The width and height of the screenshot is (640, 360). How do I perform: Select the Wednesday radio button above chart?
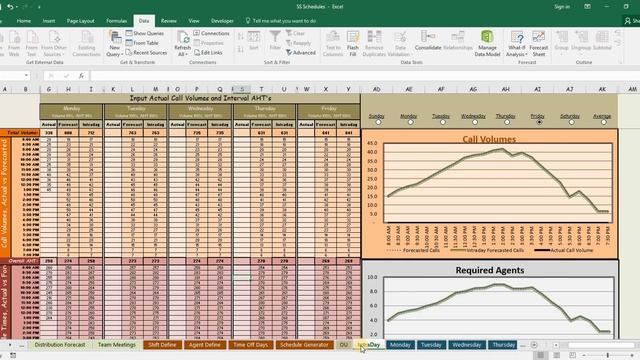click(475, 122)
